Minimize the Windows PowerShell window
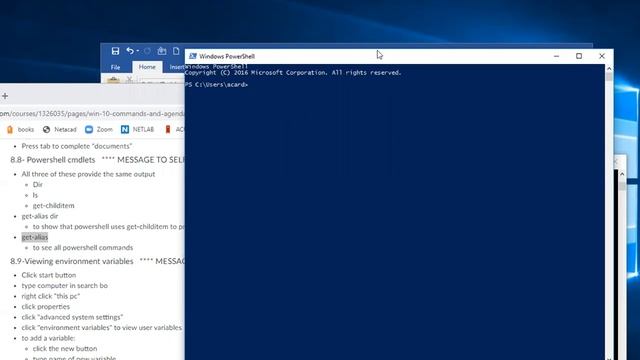 click(556, 56)
